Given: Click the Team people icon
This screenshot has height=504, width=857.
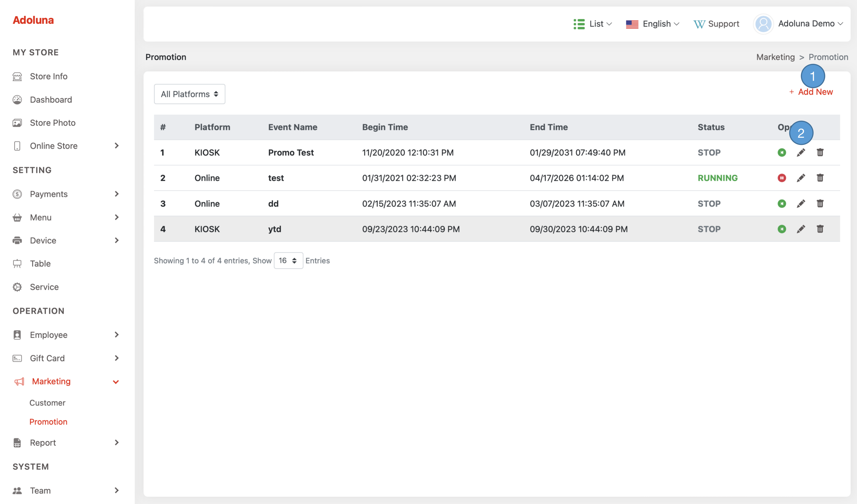Looking at the screenshot, I should 17,490.
